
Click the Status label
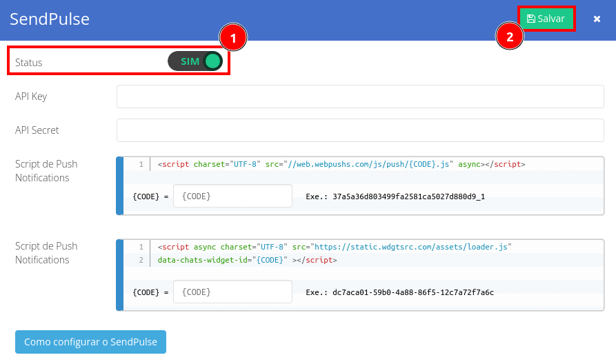click(x=29, y=63)
